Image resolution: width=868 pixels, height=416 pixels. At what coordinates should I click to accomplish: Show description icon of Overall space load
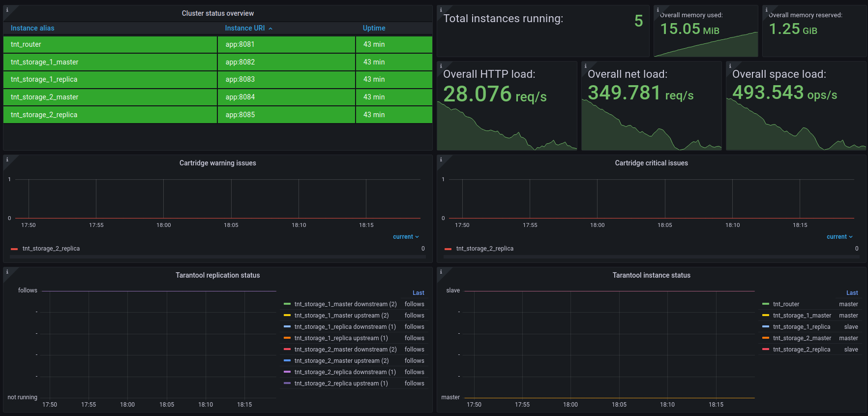pyautogui.click(x=730, y=66)
